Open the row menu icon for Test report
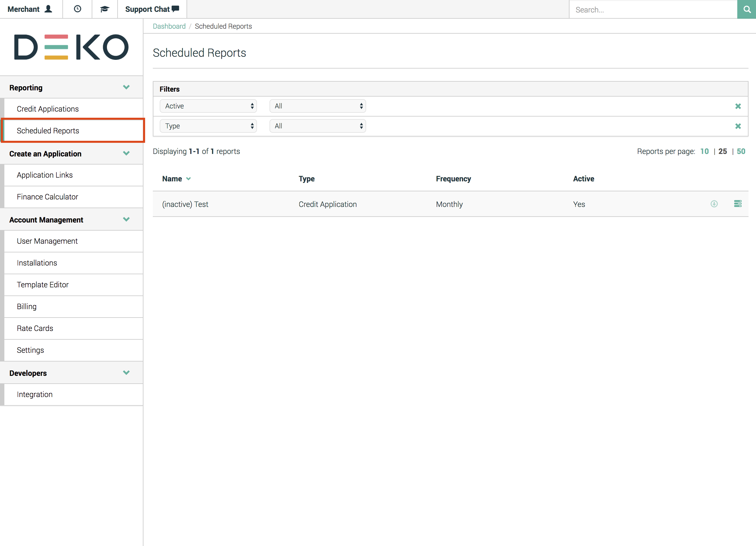The image size is (756, 546). pos(738,204)
